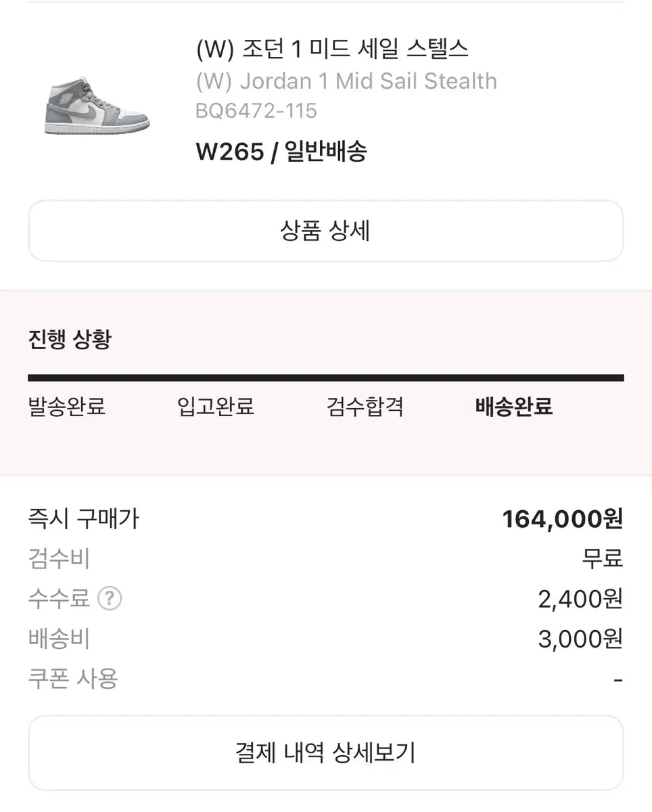Open 결제 내역 상세보기 button
This screenshot has width=652, height=812.
[325, 752]
